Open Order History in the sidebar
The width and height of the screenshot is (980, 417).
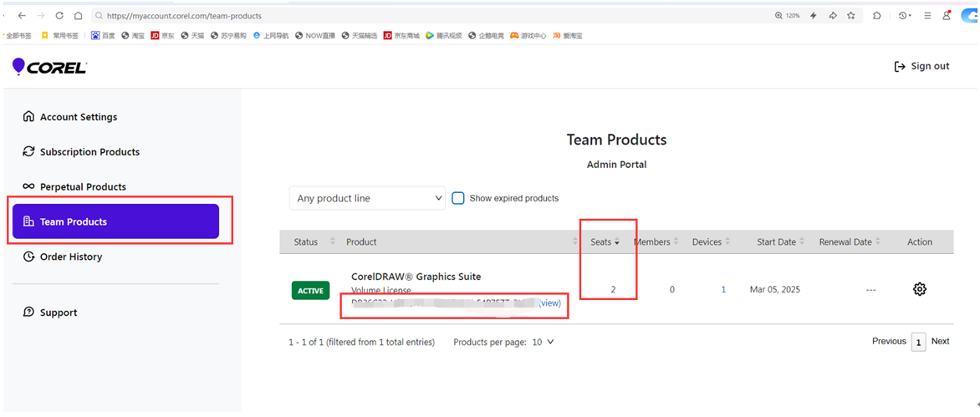(x=70, y=257)
